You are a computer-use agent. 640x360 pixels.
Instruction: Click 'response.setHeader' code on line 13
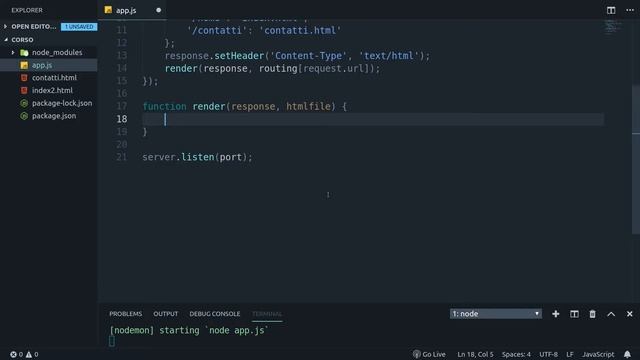(214, 56)
